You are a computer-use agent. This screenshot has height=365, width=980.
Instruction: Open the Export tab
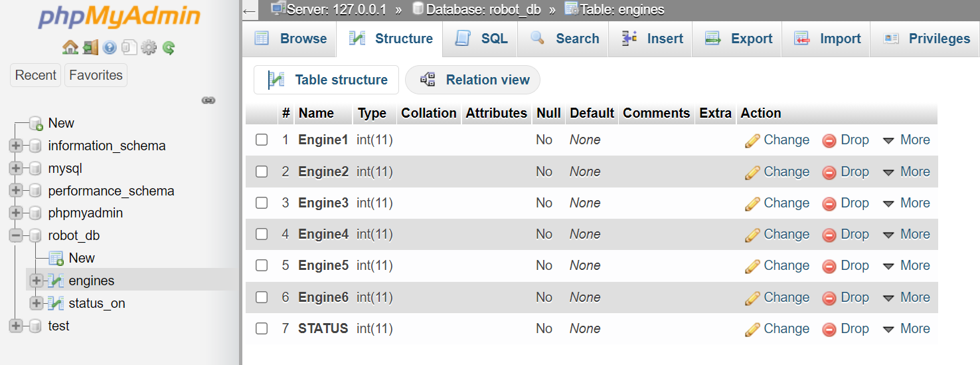pos(738,39)
